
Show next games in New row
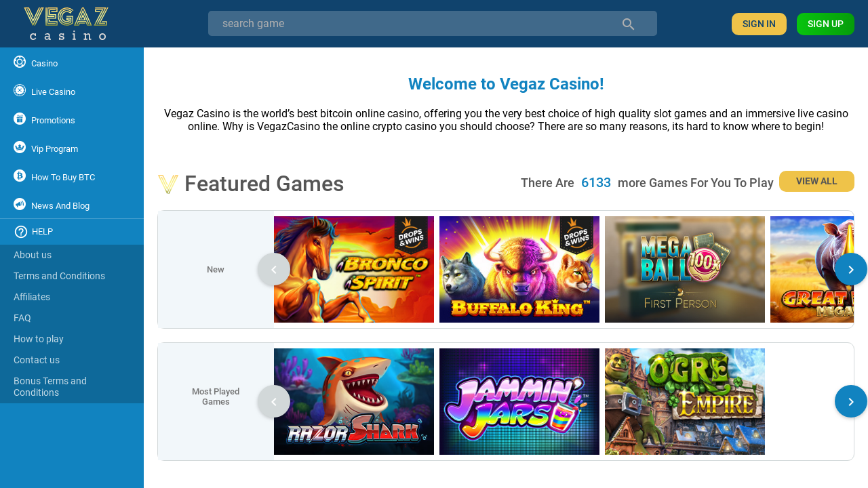pyautogui.click(x=851, y=270)
